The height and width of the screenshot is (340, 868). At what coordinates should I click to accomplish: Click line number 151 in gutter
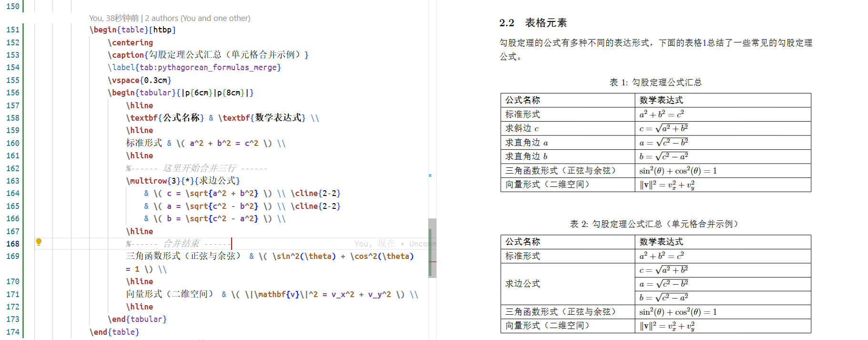13,30
